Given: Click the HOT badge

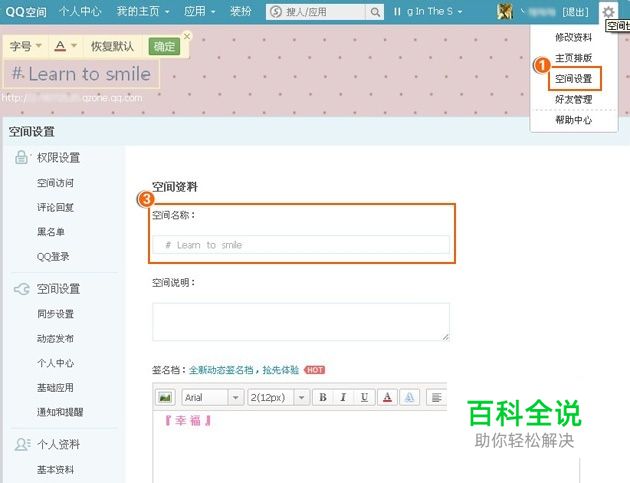Looking at the screenshot, I should point(315,370).
